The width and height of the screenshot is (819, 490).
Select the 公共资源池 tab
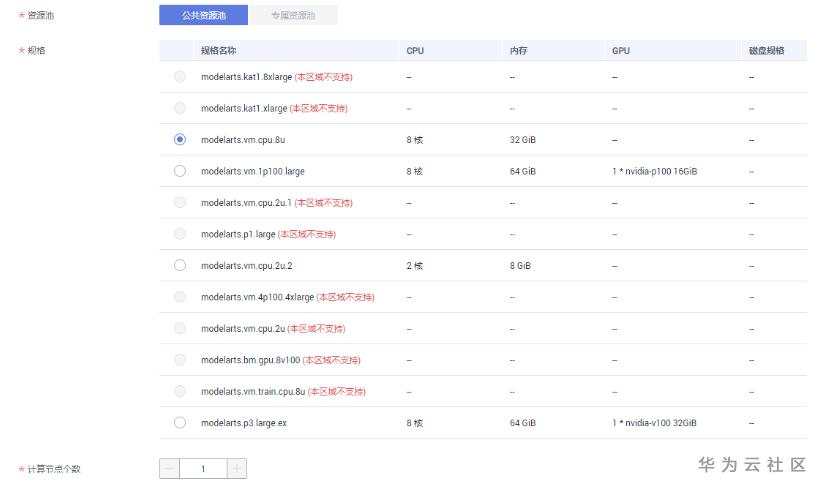point(203,16)
